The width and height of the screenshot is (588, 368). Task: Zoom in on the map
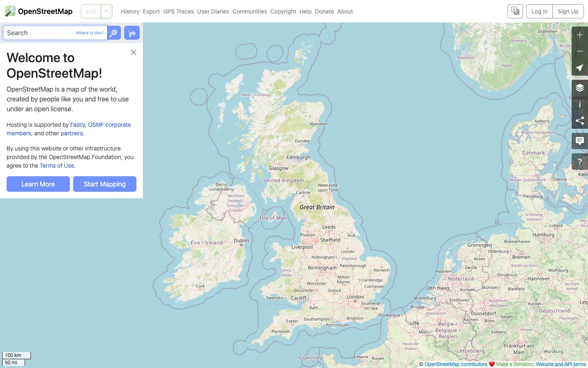580,35
